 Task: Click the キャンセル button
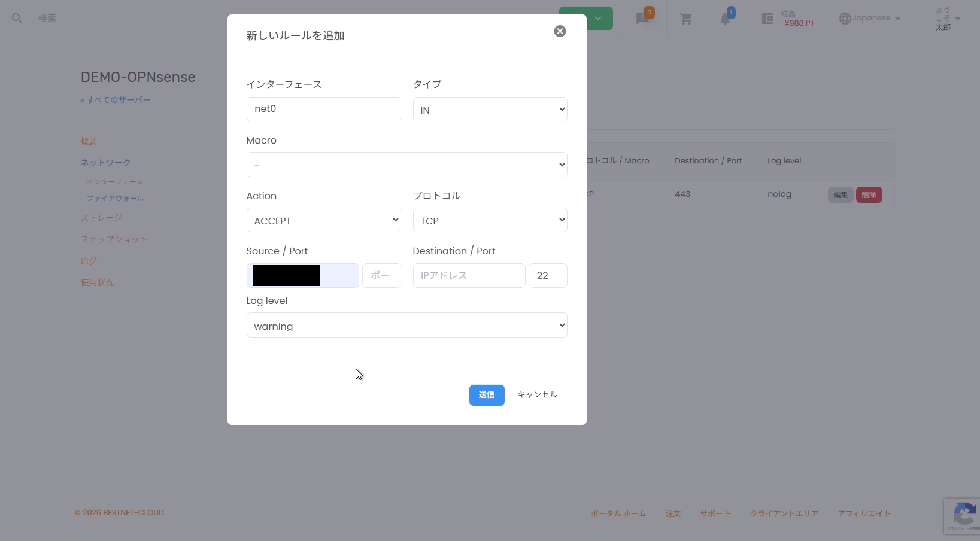click(537, 395)
